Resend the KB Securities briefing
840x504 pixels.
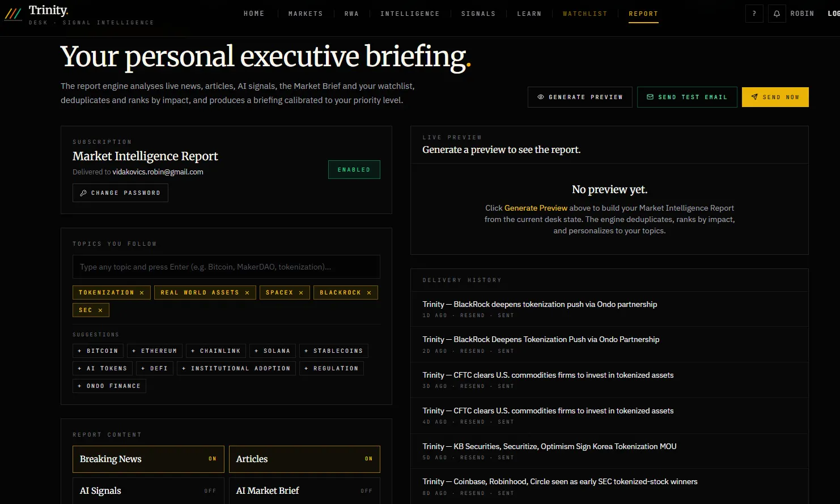click(x=472, y=458)
